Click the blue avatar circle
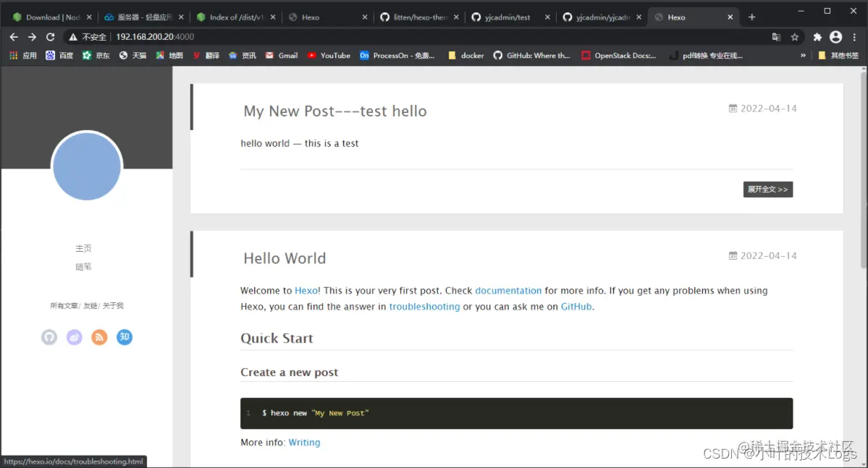 tap(87, 166)
